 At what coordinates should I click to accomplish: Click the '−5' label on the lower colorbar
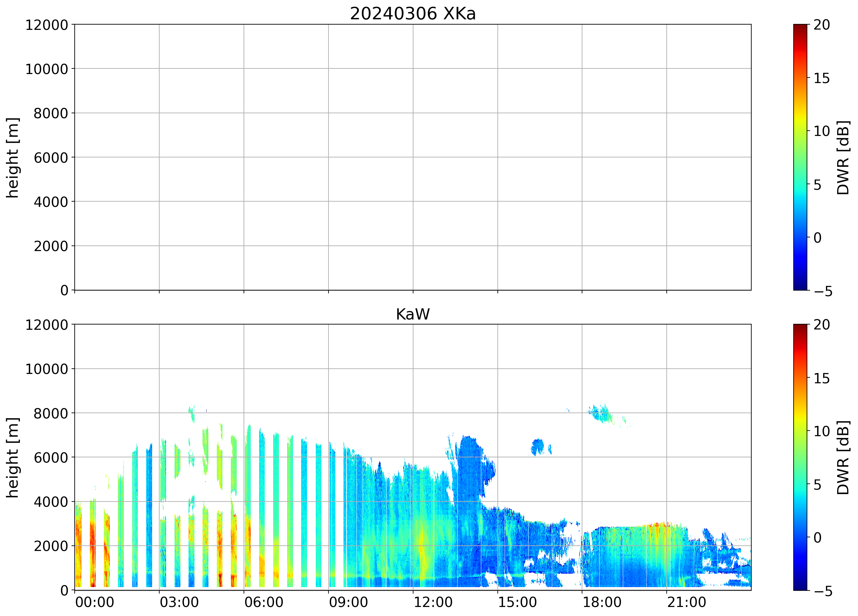(x=823, y=591)
